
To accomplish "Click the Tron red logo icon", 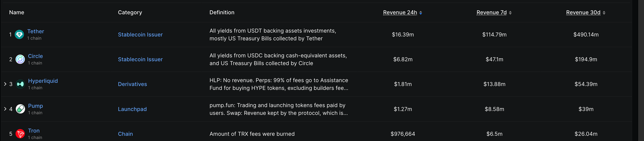I will coord(20,134).
